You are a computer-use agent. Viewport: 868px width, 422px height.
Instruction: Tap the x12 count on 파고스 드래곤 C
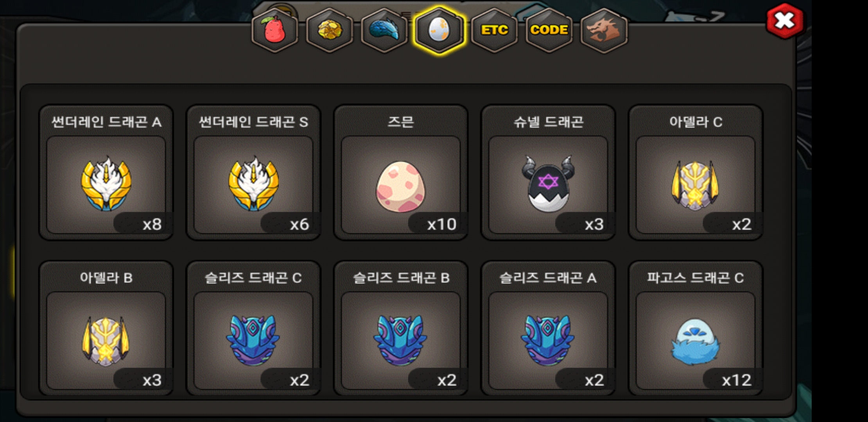click(x=736, y=380)
